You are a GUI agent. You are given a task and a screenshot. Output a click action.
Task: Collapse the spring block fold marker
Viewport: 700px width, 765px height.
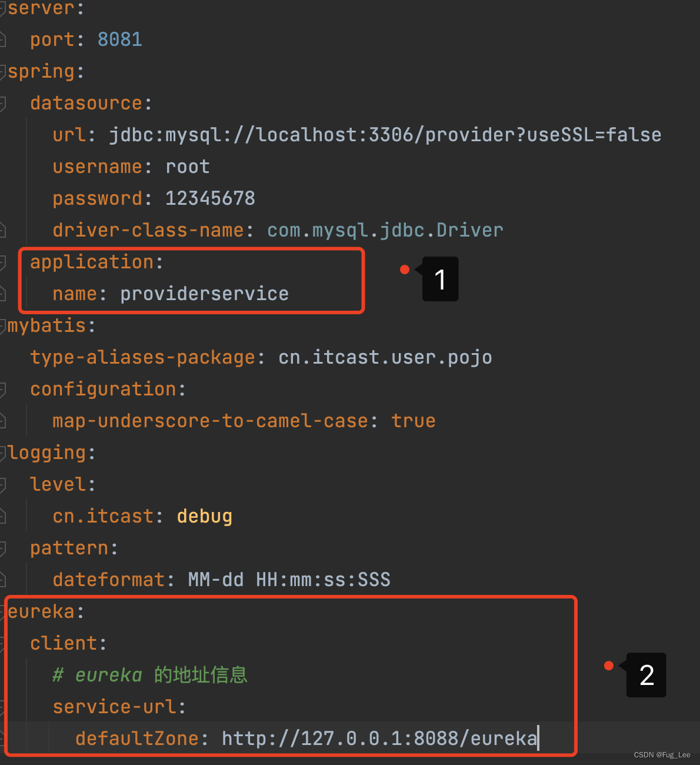tap(3, 72)
